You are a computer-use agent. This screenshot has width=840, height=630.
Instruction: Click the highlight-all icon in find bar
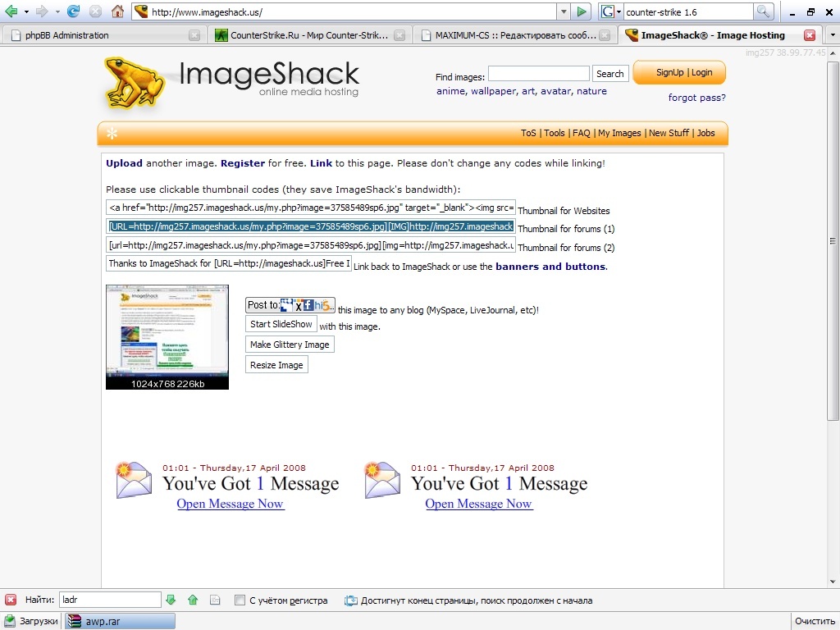pos(215,600)
